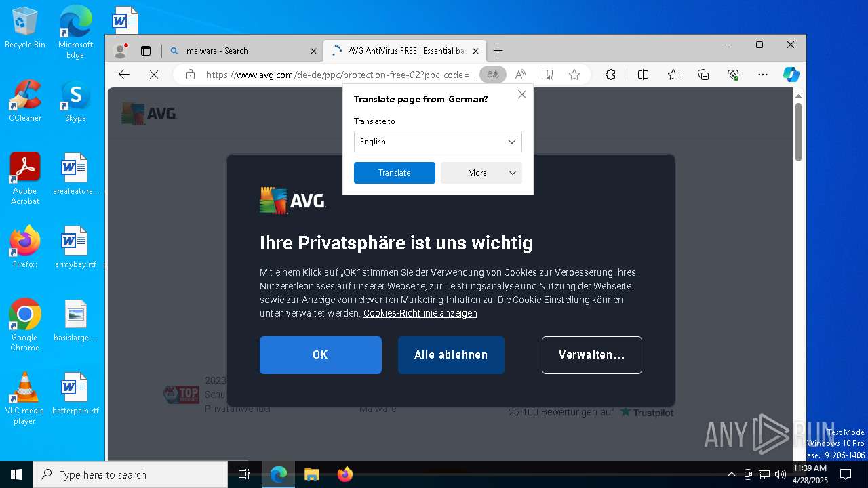Click the back navigation arrow

pos(123,75)
